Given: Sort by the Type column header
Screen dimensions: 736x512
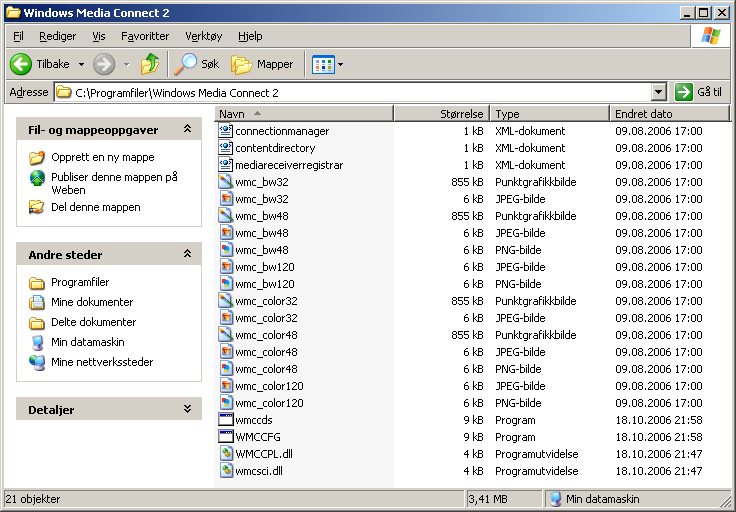Looking at the screenshot, I should 549,114.
